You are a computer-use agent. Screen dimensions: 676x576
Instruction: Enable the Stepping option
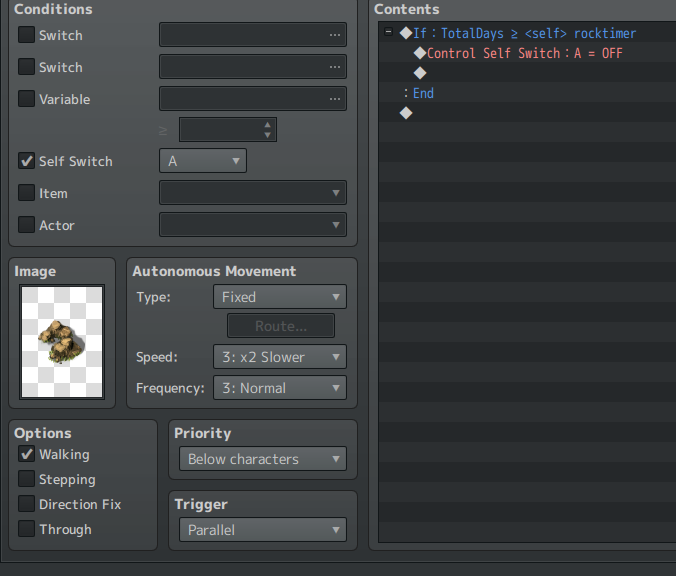tap(26, 479)
